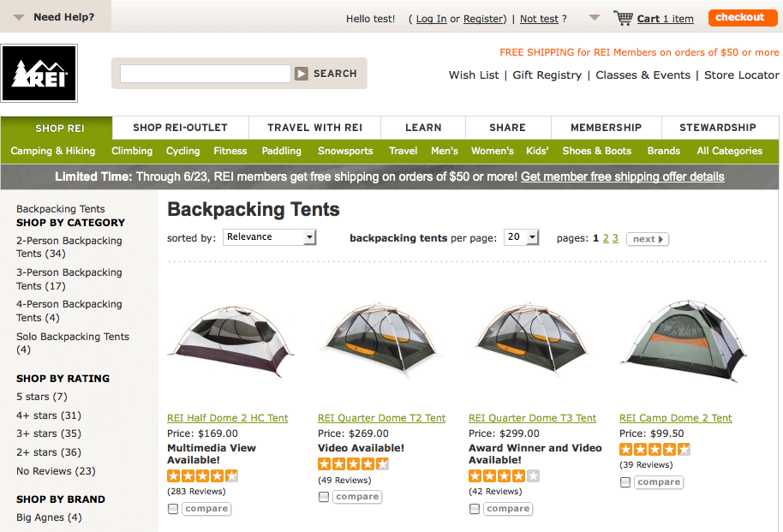Check compare box for REI Half Dome 2 HC
The image size is (783, 532).
coord(173,509)
